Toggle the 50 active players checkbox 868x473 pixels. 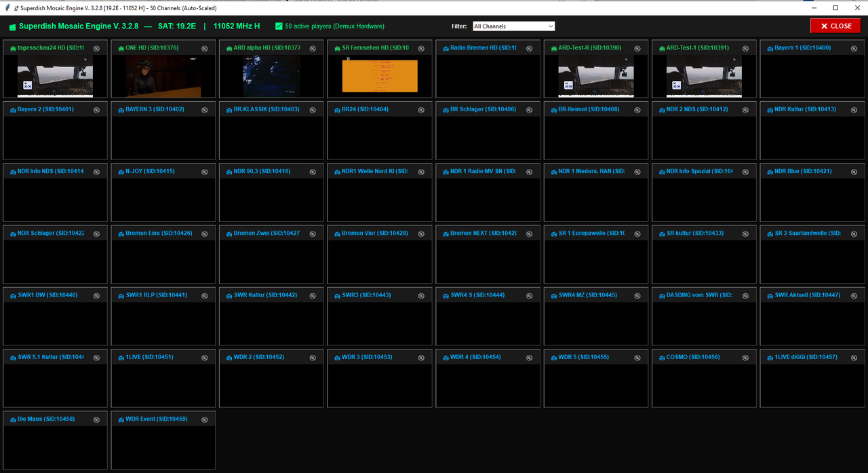279,26
